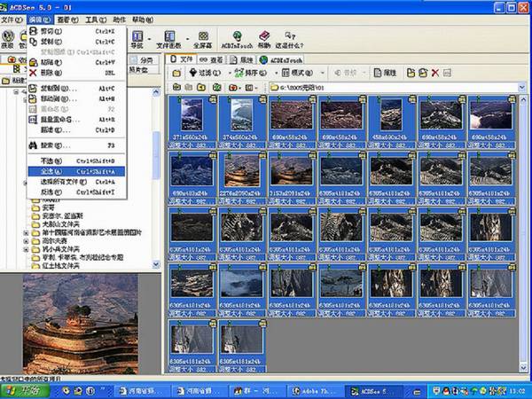532x399 pixels.
Task: Click the first folder icon in the path row
Action: [x=176, y=88]
